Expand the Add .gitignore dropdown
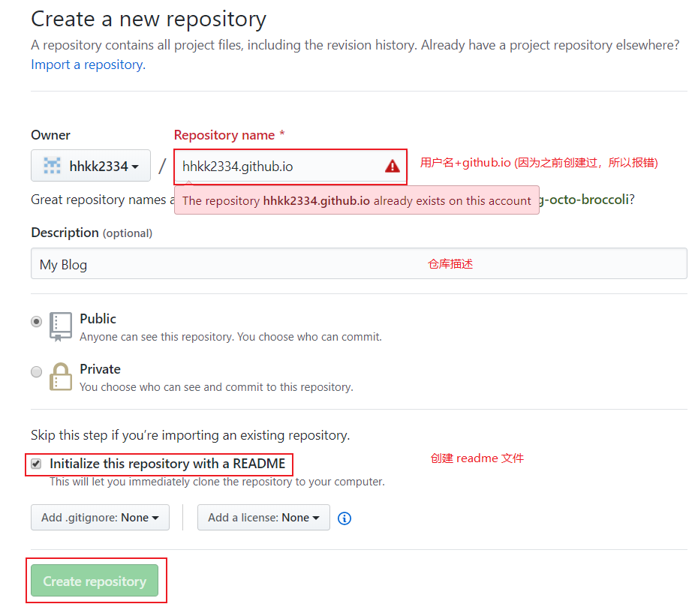 point(100,518)
